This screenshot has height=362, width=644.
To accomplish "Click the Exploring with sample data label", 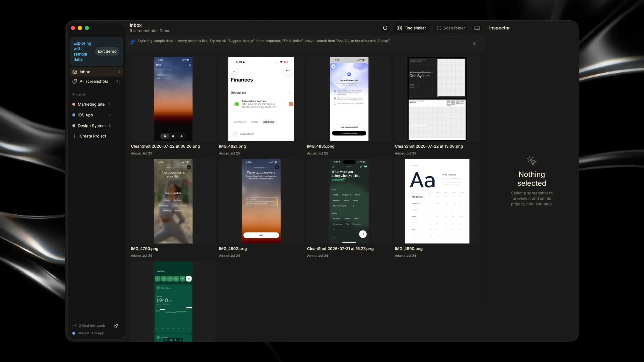I will point(82,51).
